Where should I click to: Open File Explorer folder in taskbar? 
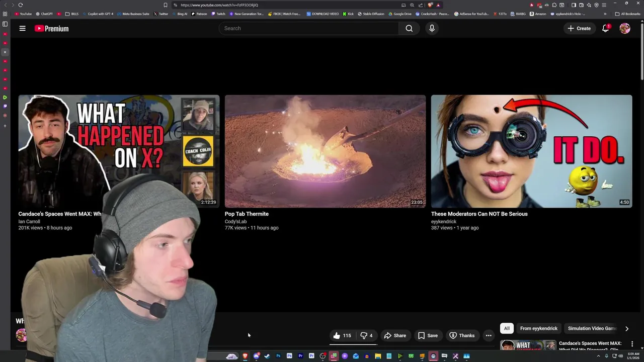point(378,356)
